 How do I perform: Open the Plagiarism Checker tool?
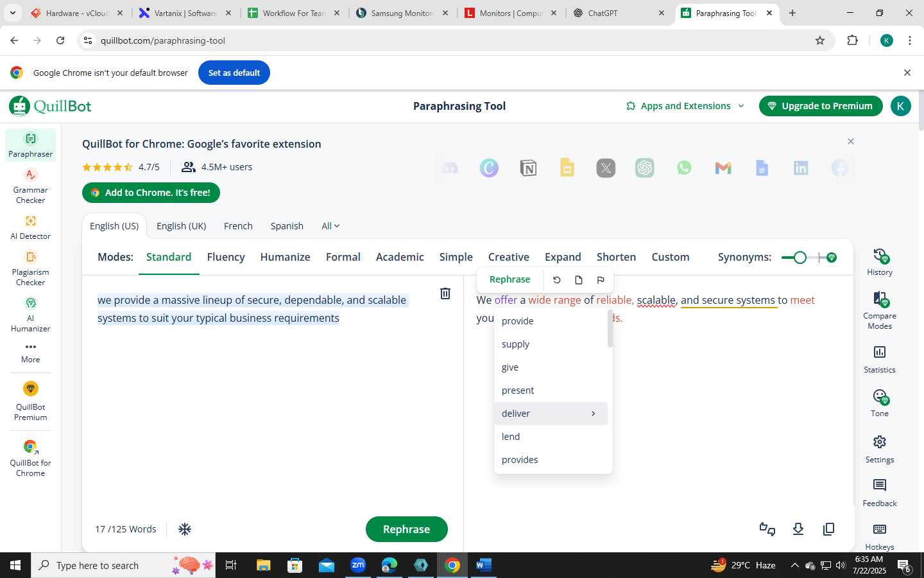pos(30,268)
